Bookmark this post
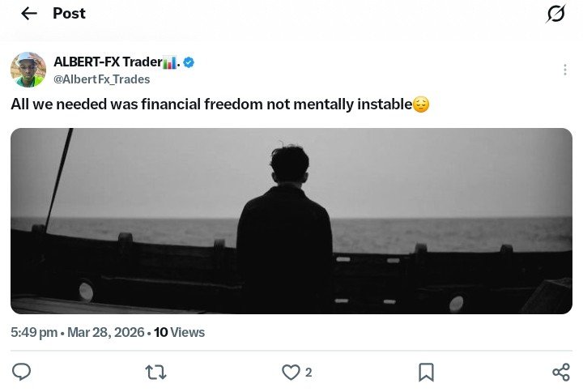This screenshot has width=583, height=392. pyautogui.click(x=426, y=372)
